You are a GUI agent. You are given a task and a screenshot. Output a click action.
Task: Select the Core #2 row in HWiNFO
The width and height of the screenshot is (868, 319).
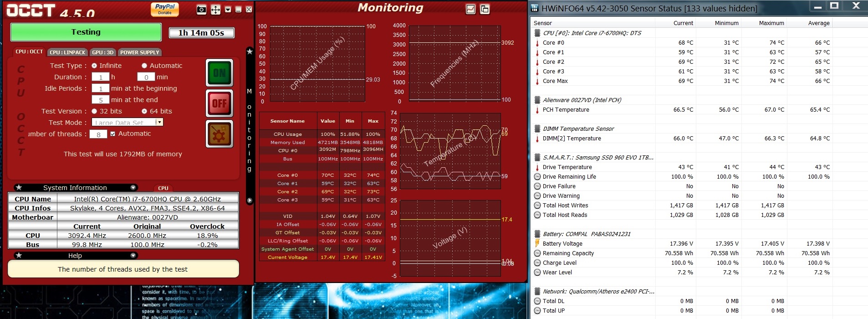click(682, 62)
